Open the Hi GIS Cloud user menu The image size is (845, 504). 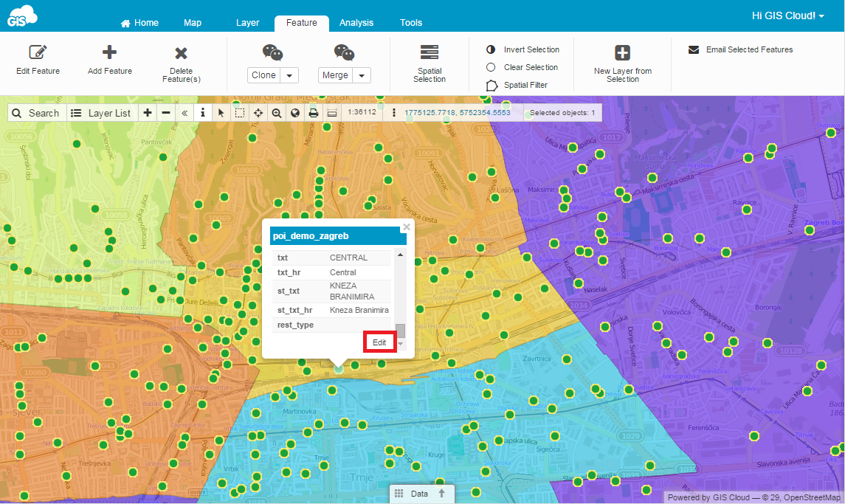click(787, 15)
